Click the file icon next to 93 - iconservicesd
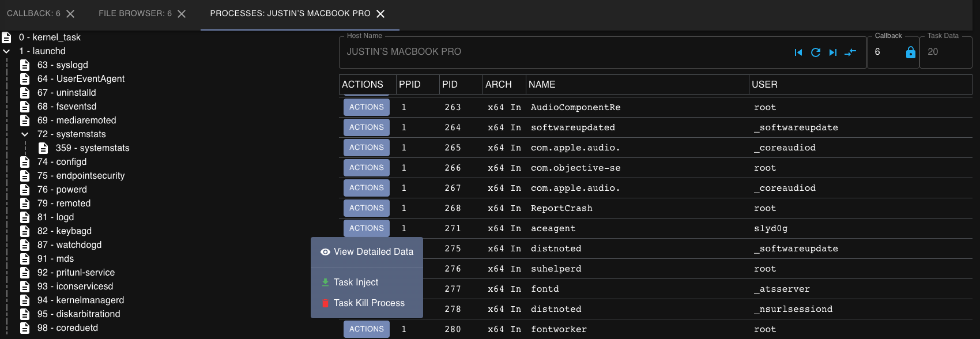 [x=25, y=287]
